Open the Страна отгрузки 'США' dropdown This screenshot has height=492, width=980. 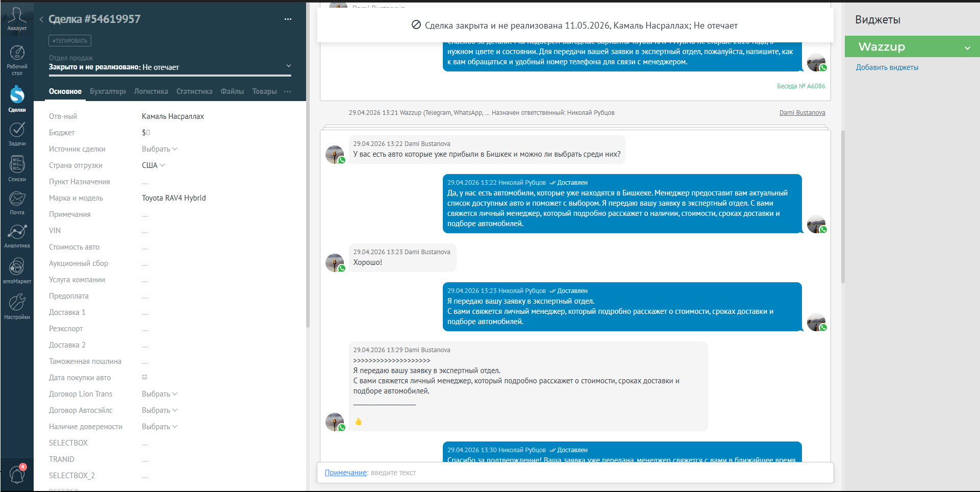point(153,165)
